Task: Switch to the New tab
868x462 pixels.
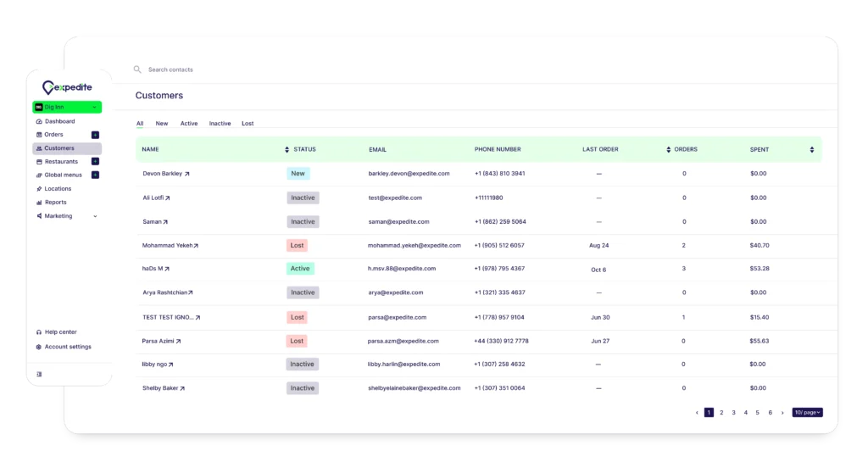Action: click(162, 124)
